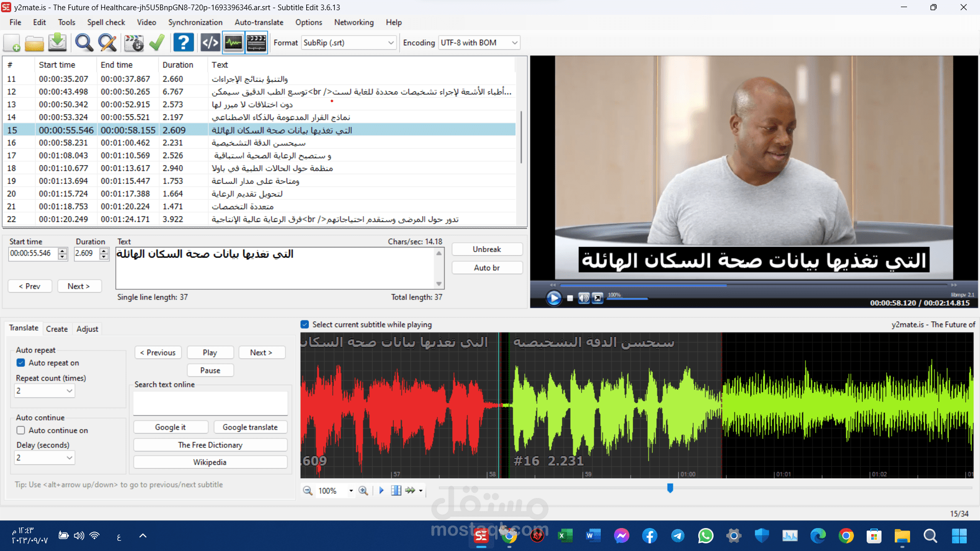Play the video in the preview player
Image resolution: width=980 pixels, height=551 pixels.
click(x=554, y=298)
